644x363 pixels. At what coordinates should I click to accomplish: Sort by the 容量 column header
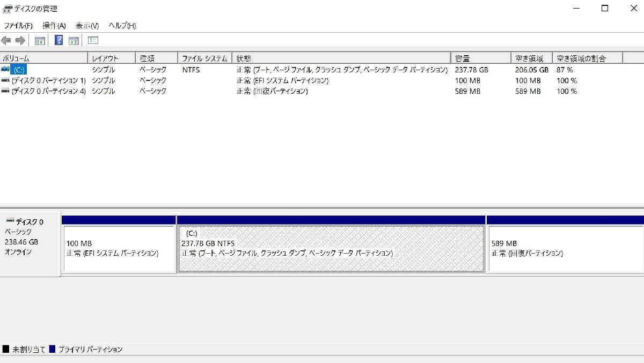481,58
